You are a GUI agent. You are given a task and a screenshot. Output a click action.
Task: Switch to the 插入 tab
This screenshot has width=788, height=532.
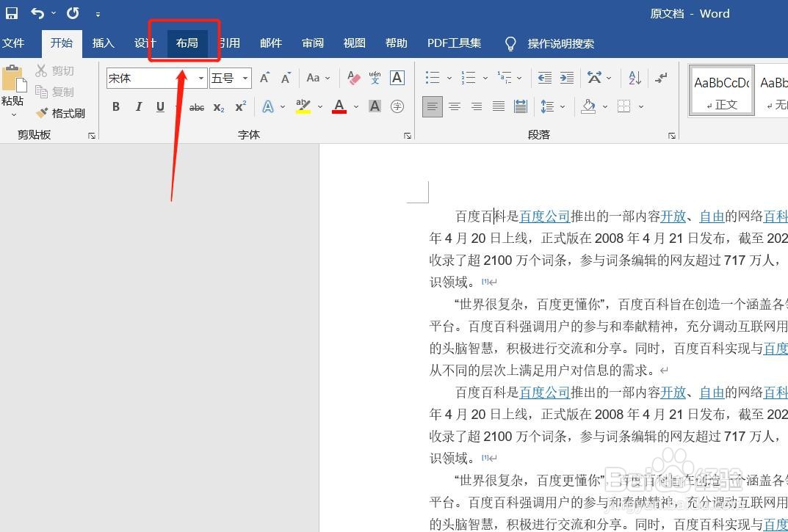coord(103,43)
